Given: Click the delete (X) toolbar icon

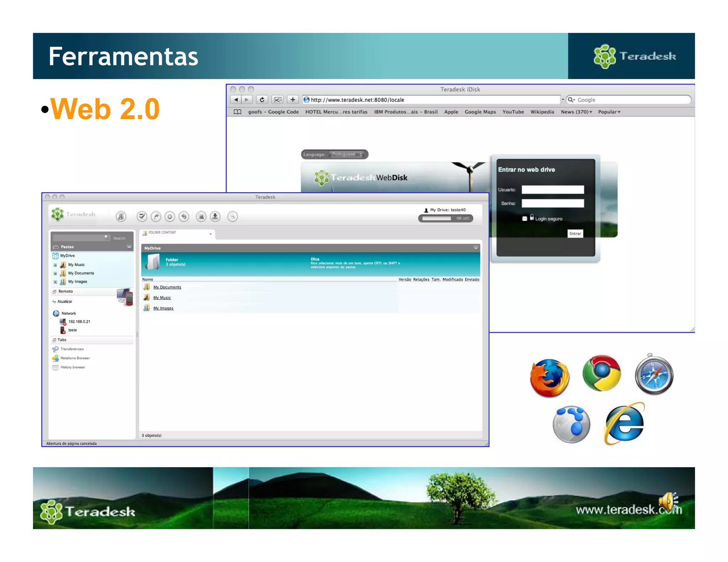Looking at the screenshot, I should (x=170, y=216).
